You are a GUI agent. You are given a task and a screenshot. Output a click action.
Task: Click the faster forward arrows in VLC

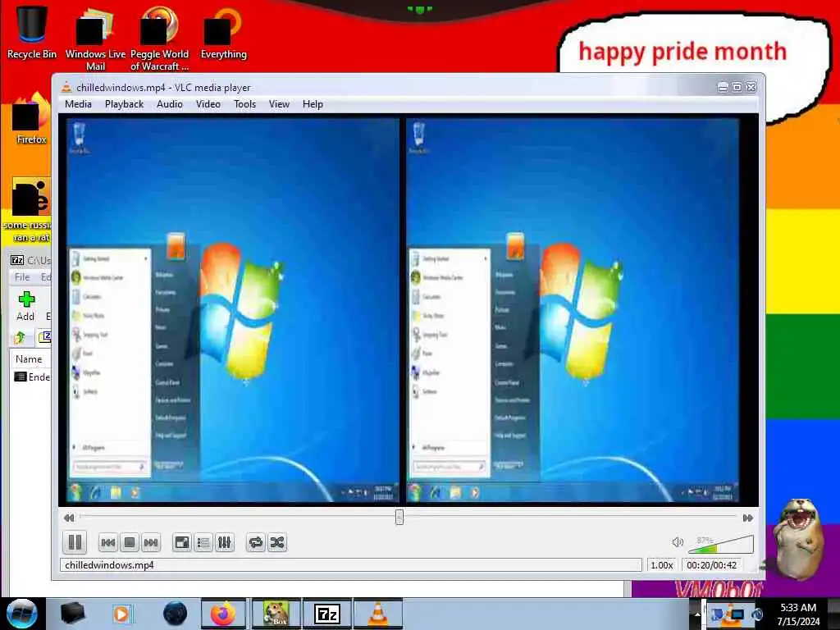pos(748,518)
